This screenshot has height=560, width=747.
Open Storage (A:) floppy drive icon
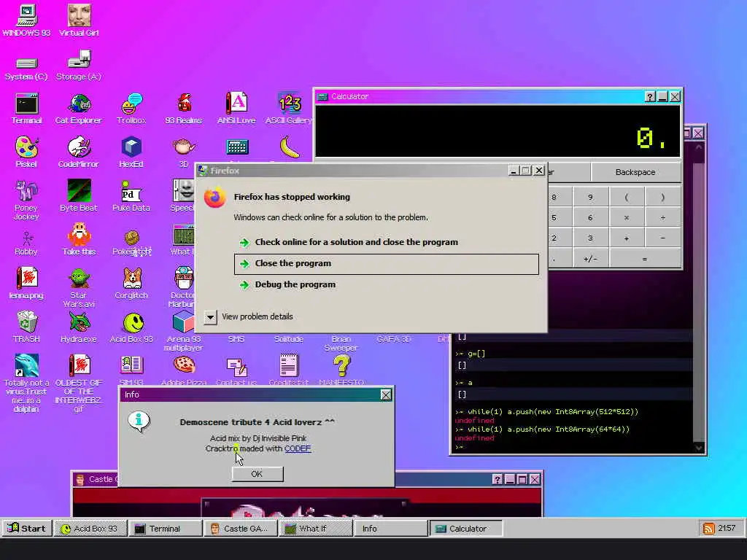coord(79,66)
